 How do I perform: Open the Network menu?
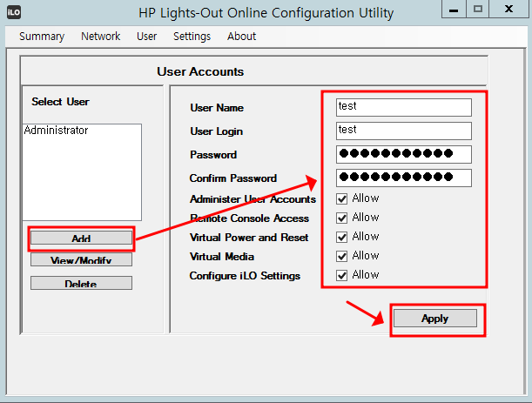coord(100,37)
